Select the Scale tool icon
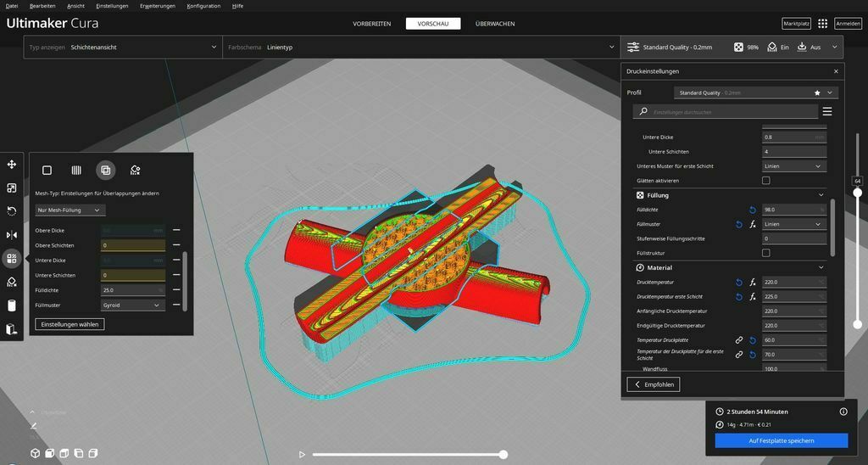 tap(11, 188)
